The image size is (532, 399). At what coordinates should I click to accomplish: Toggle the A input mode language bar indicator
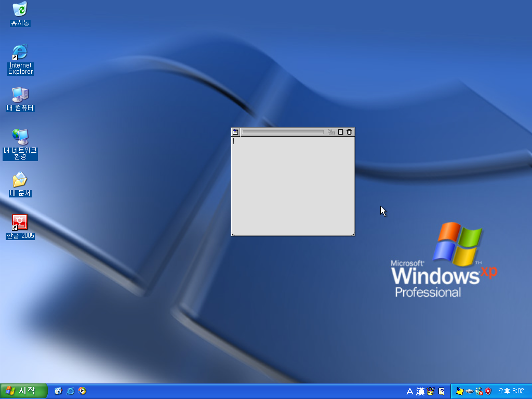coord(410,392)
